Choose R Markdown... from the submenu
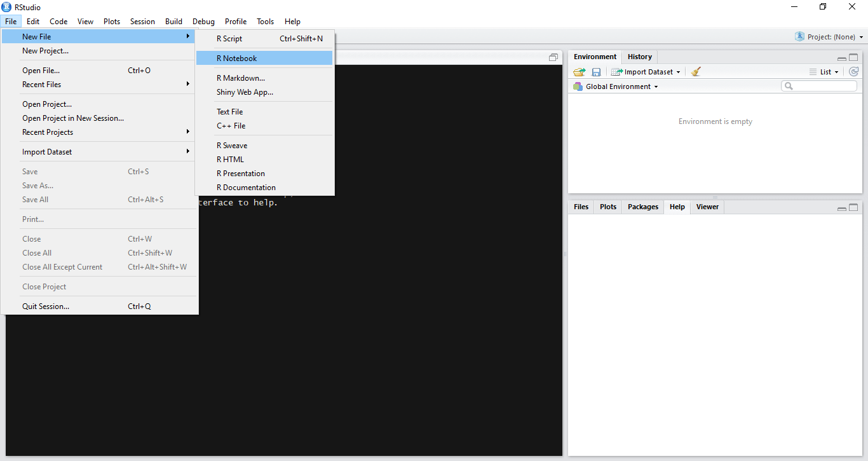 264,78
